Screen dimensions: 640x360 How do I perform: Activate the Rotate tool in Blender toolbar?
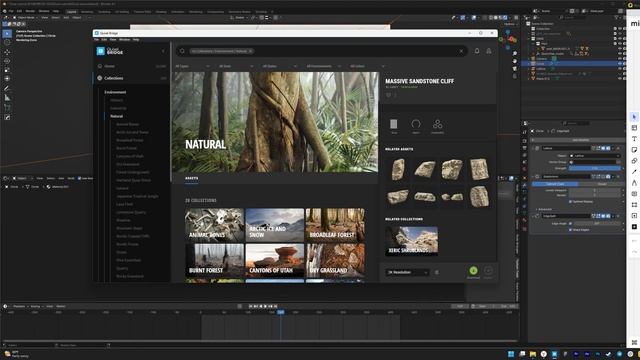click(7, 61)
